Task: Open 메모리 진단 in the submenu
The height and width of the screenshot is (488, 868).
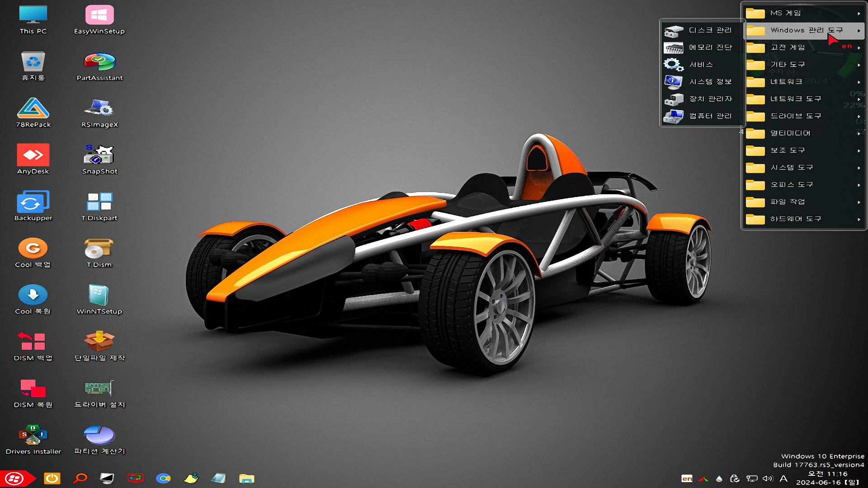Action: (x=702, y=47)
